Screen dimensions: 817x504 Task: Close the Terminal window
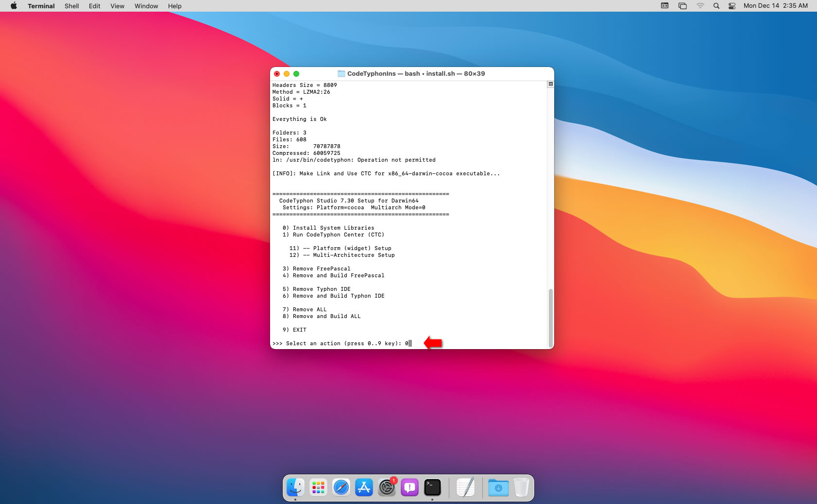pos(277,74)
